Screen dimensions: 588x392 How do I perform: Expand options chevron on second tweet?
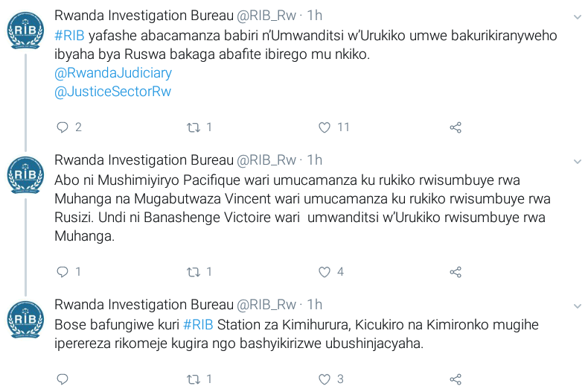(x=577, y=162)
